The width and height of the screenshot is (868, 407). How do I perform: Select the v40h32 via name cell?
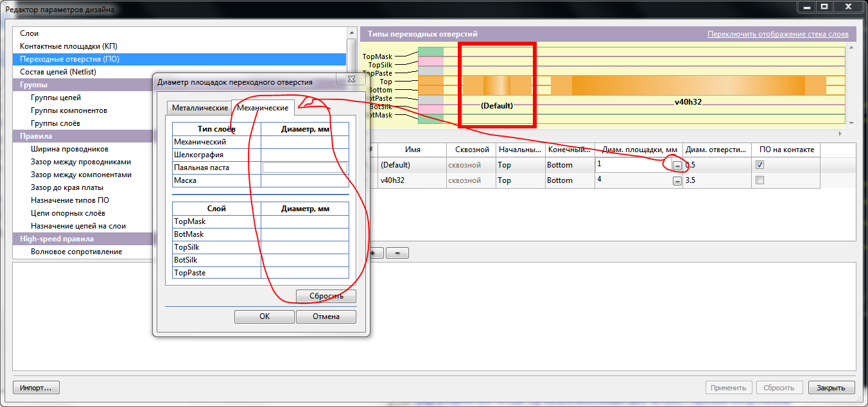point(412,180)
